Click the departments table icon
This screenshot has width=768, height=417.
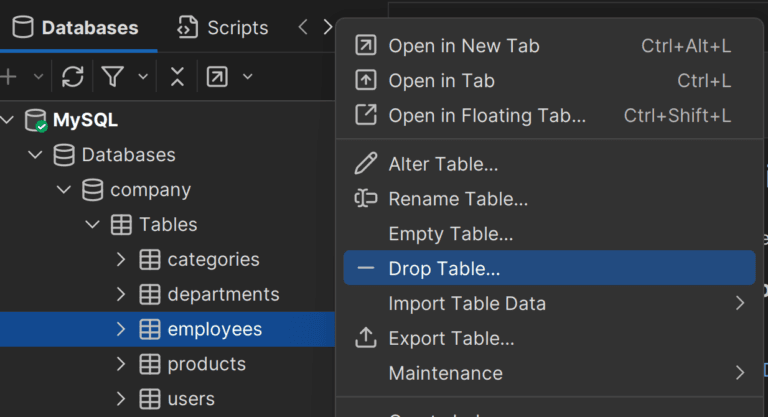tap(150, 294)
